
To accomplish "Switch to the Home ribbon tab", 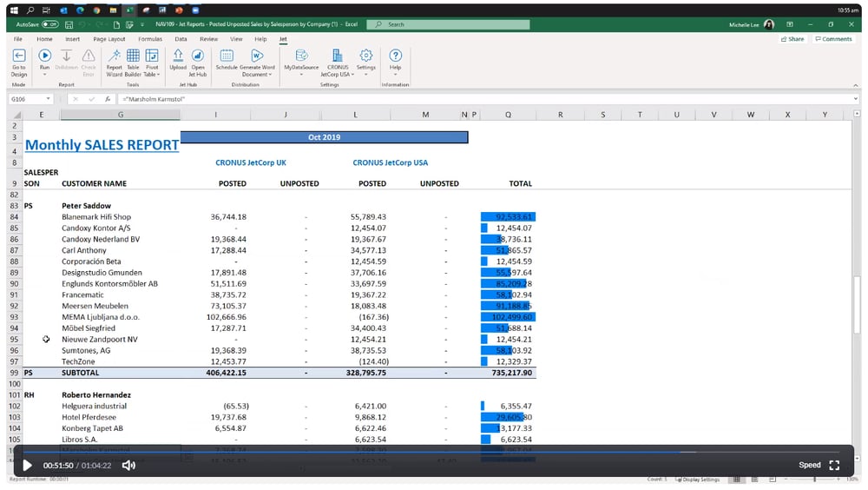I will (x=44, y=39).
